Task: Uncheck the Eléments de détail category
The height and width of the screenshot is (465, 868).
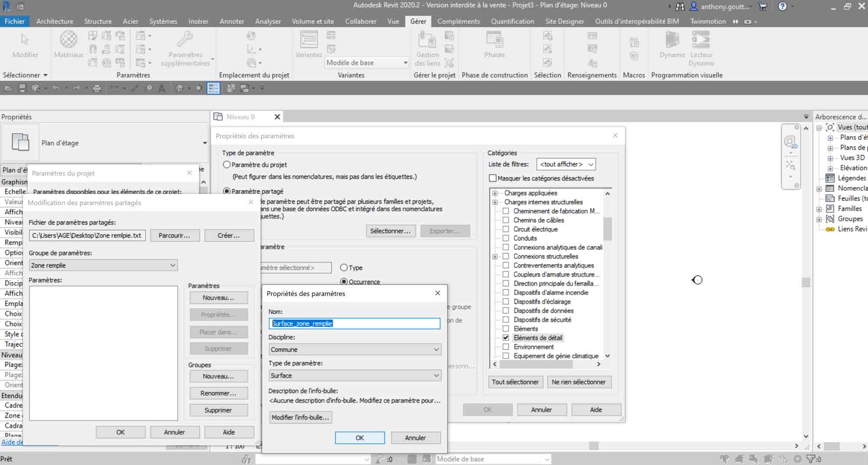Action: (506, 338)
